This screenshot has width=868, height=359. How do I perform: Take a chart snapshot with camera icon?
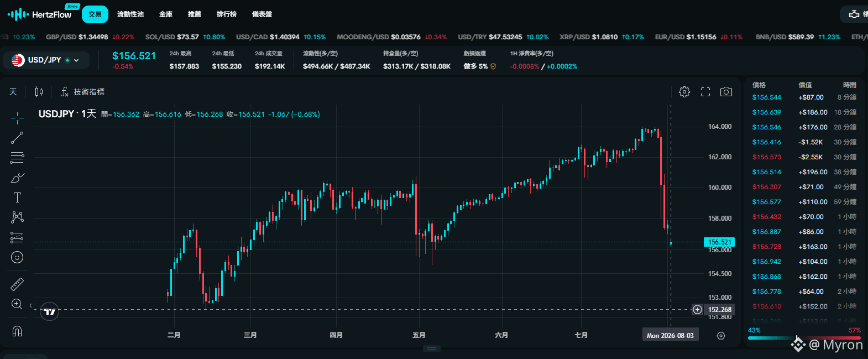726,92
